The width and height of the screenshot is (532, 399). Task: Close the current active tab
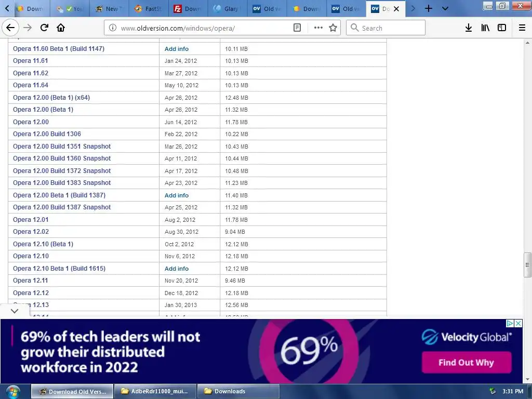(396, 9)
